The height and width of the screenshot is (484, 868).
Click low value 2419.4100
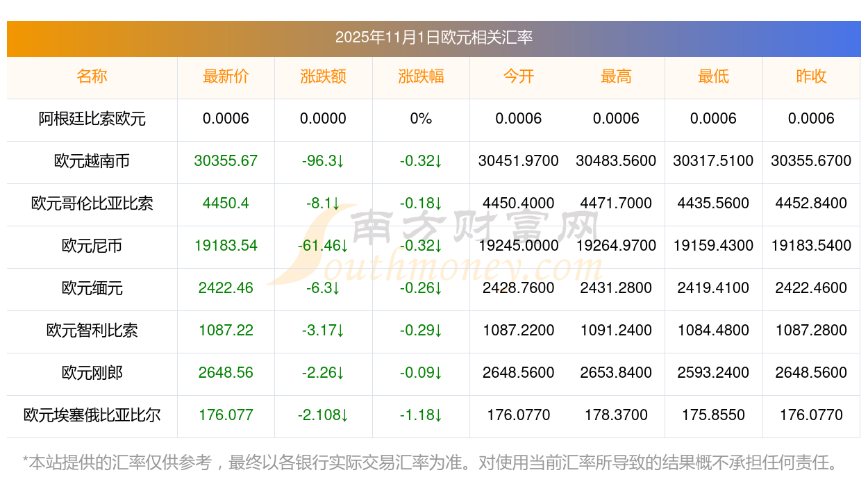(713, 288)
